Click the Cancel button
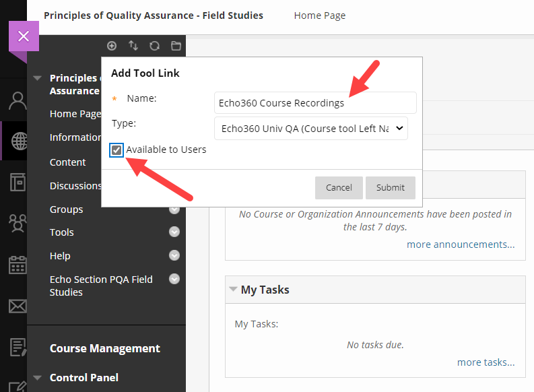534x392 pixels. (x=339, y=188)
